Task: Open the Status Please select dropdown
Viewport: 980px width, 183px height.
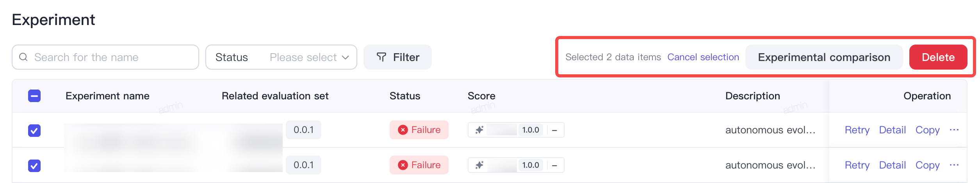Action: [281, 57]
